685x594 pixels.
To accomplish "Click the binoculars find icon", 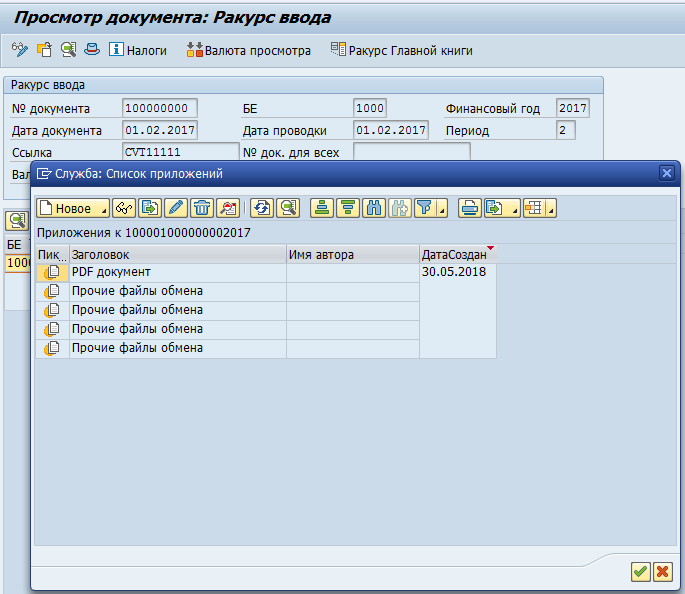I will click(x=374, y=208).
